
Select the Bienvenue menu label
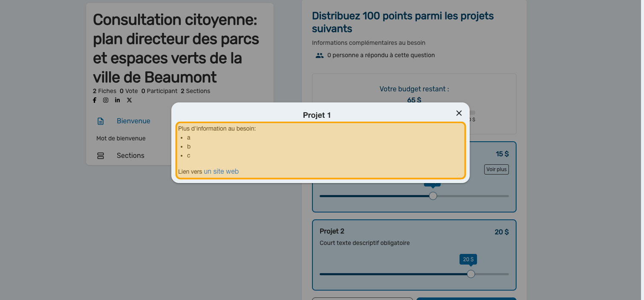(133, 121)
